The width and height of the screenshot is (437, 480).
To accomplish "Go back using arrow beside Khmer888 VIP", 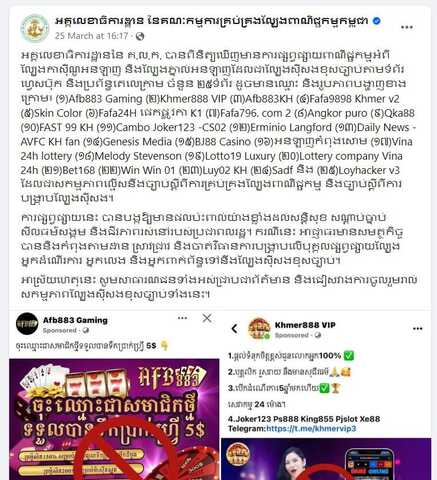I will tap(234, 329).
